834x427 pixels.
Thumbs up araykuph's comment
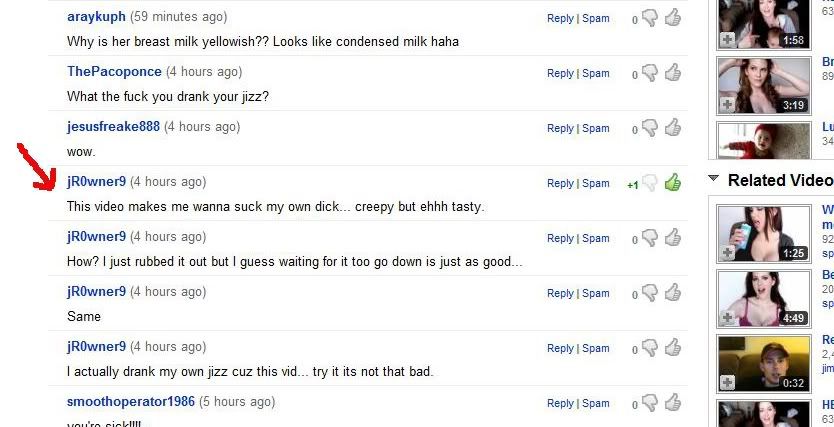[x=672, y=17]
